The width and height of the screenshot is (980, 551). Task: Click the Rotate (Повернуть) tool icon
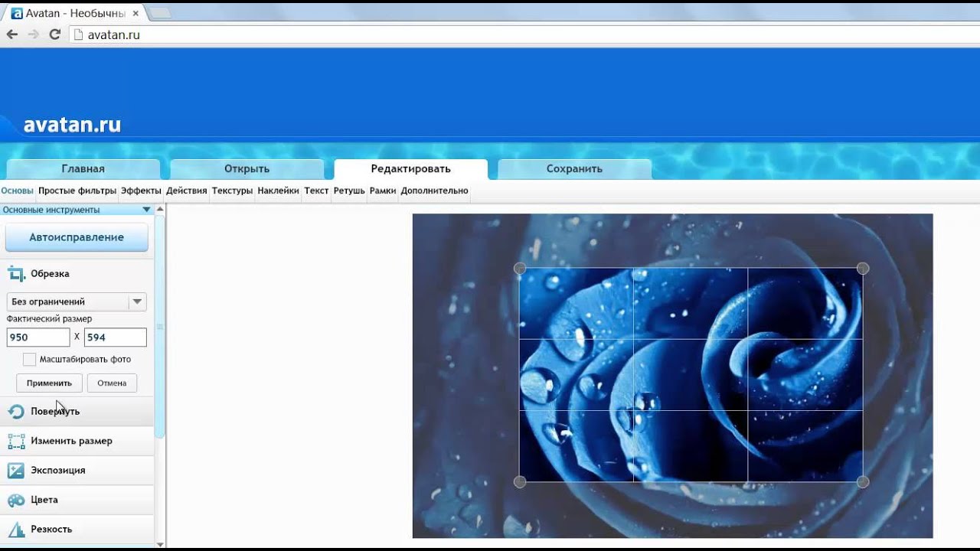point(16,412)
